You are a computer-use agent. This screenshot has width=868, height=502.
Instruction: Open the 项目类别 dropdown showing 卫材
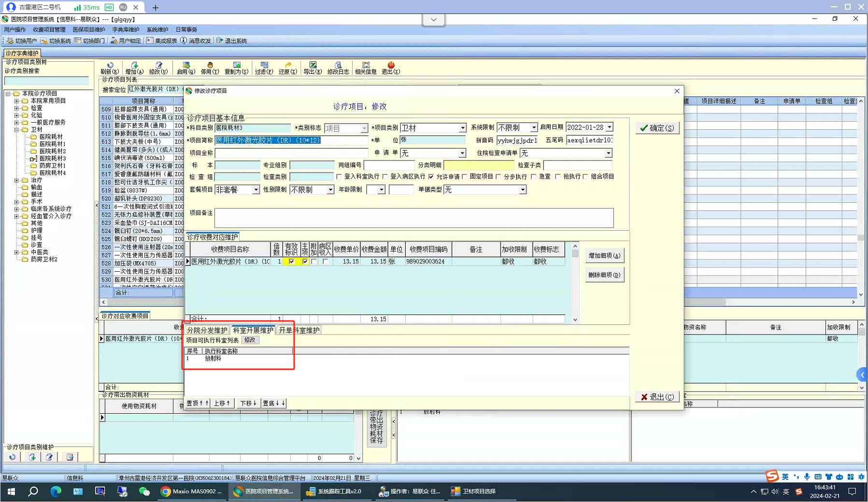(462, 128)
